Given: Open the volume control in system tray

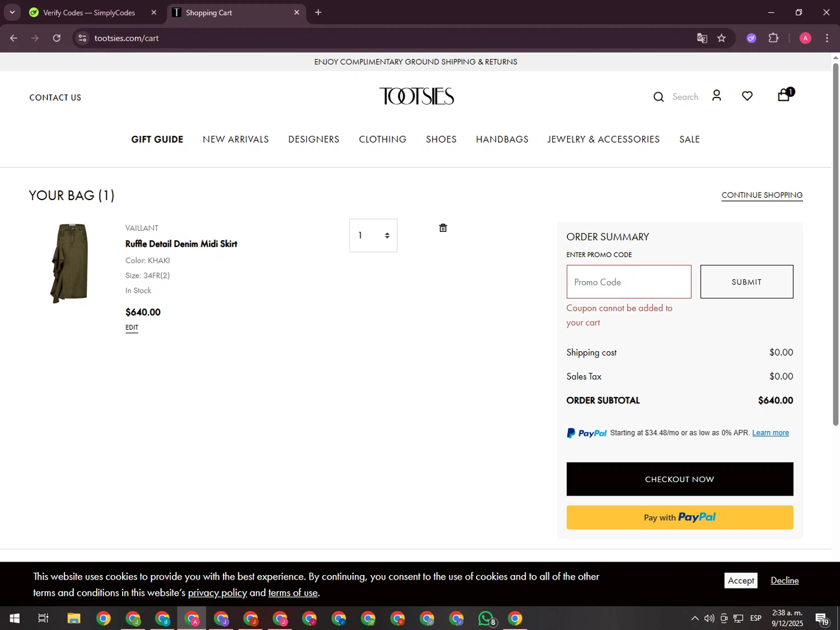Looking at the screenshot, I should (x=709, y=618).
